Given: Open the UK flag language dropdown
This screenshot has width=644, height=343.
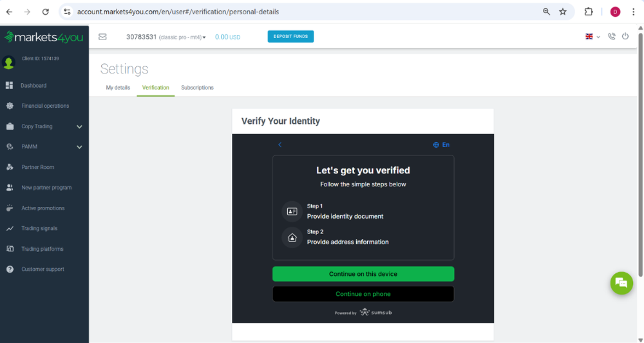Looking at the screenshot, I should pos(592,37).
